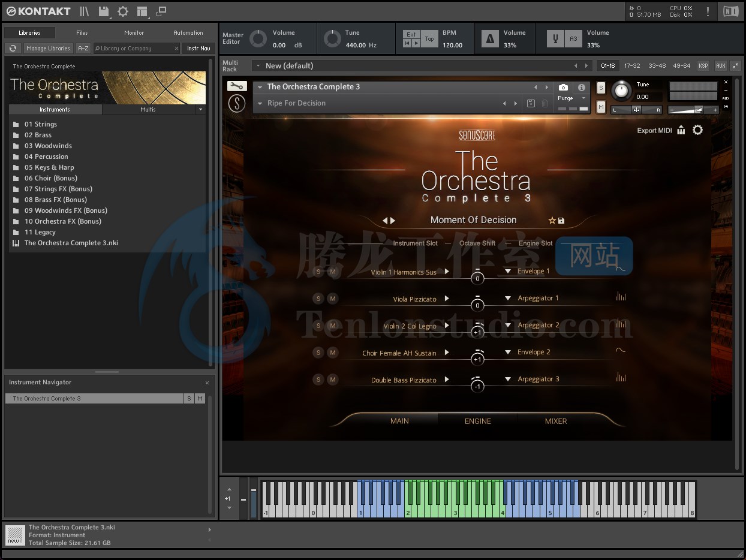The width and height of the screenshot is (746, 560).
Task: Open the ENGINE page tab
Action: click(x=478, y=421)
